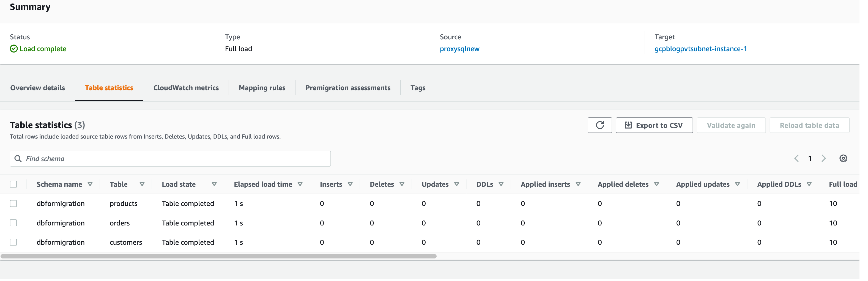Click the 1 s value in orders row
This screenshot has width=868, height=281.
pos(240,225)
